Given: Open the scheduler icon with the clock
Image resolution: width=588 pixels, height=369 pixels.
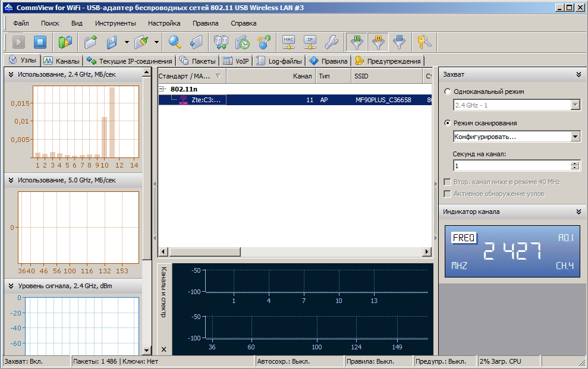Looking at the screenshot, I should pos(243,42).
